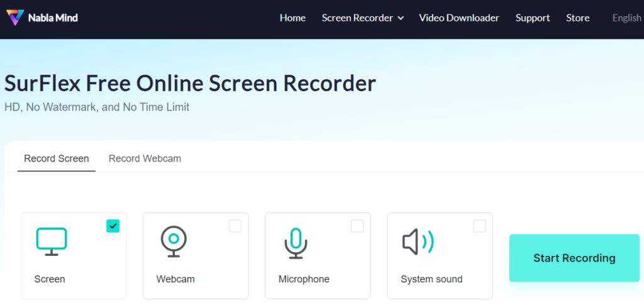This screenshot has height=308, width=644.
Task: Click the Nabla Mind logo icon
Action: [14, 18]
